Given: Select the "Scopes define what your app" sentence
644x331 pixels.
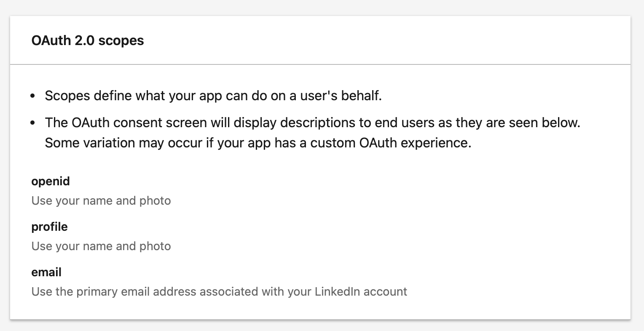Looking at the screenshot, I should click(x=213, y=96).
